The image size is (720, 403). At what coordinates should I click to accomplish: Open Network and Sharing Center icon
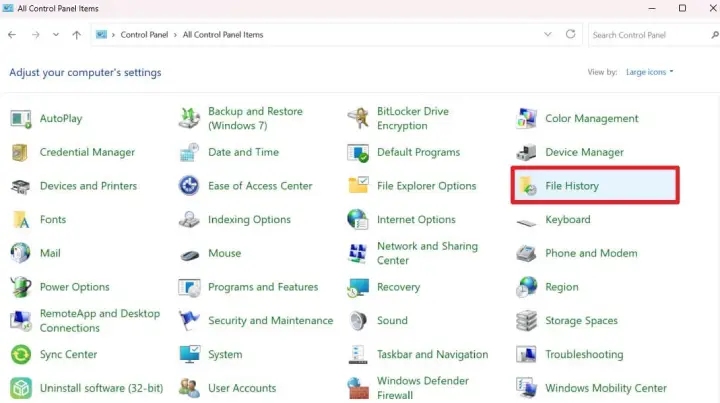click(358, 253)
